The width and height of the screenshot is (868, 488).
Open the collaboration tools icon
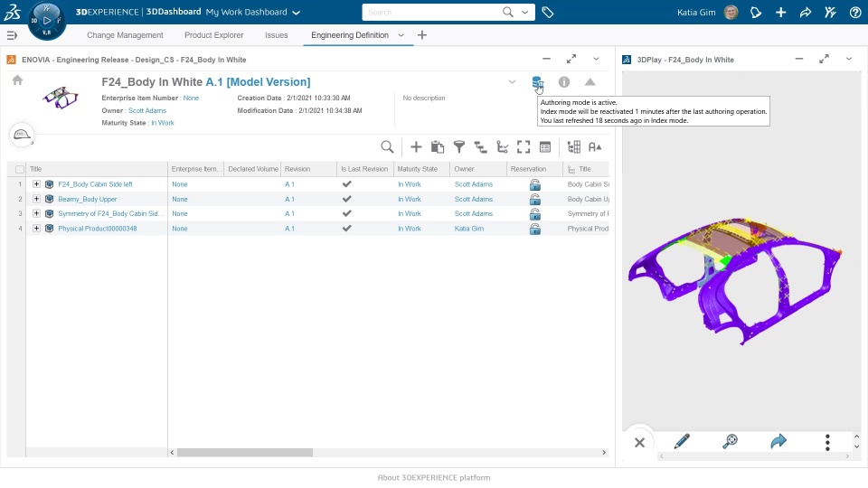coord(830,12)
